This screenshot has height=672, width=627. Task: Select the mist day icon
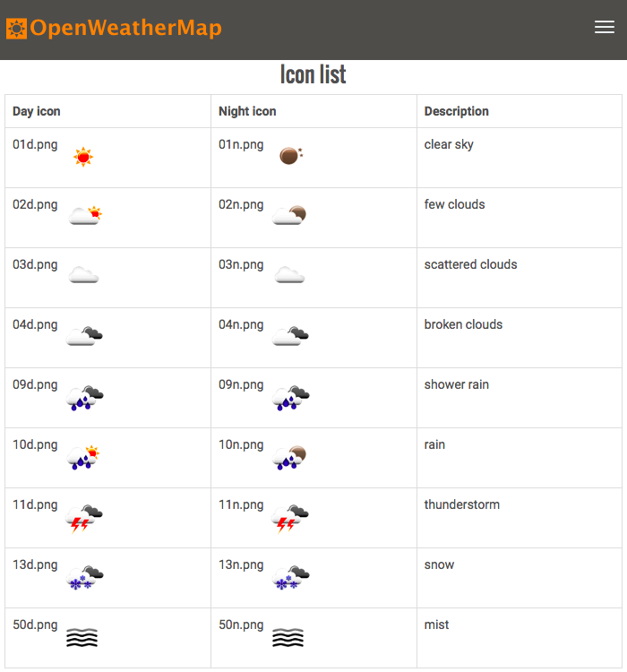[x=82, y=638]
